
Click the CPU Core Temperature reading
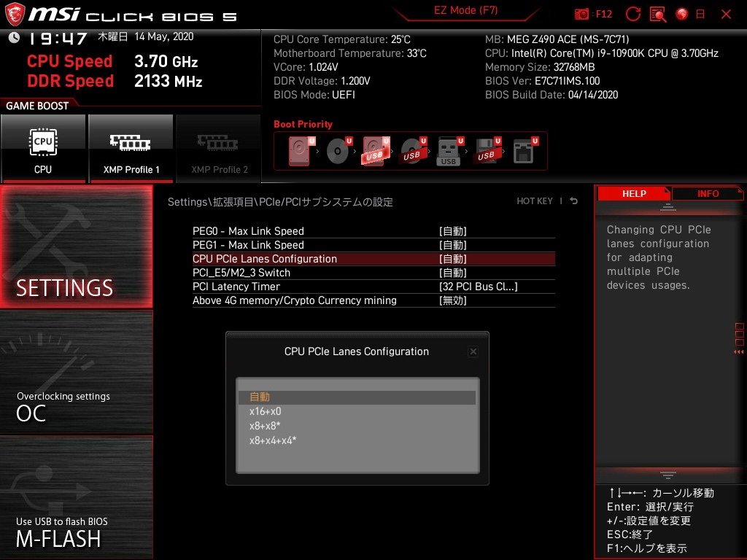342,39
